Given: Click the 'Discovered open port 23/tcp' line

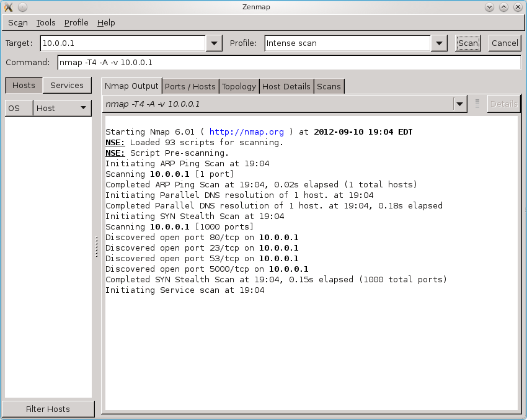Looking at the screenshot, I should tap(202, 248).
